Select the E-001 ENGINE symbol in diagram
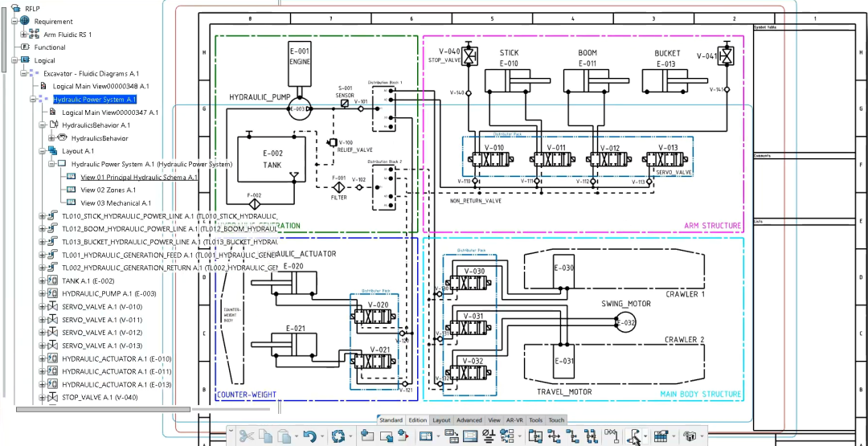The height and width of the screenshot is (446, 868). (x=300, y=63)
